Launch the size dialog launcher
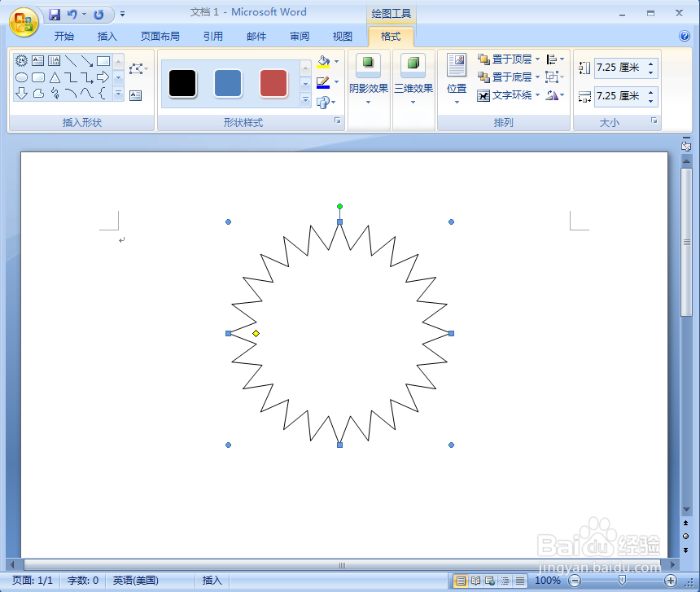700x592 pixels. [654, 121]
